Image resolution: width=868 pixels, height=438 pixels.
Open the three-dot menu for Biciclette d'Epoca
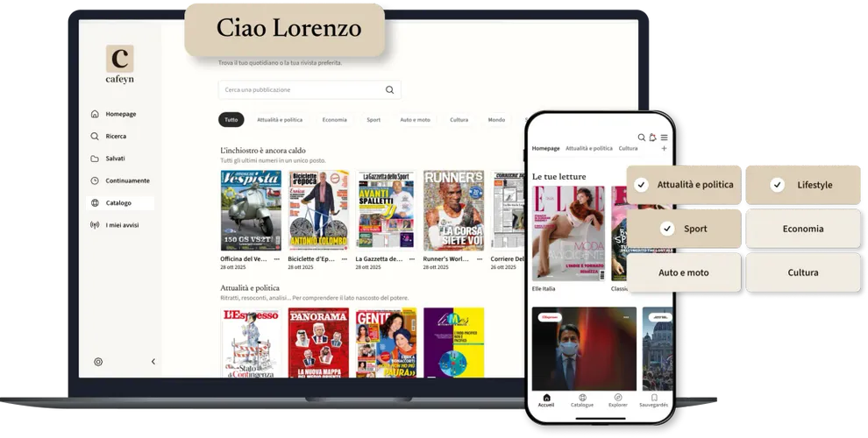point(345,258)
